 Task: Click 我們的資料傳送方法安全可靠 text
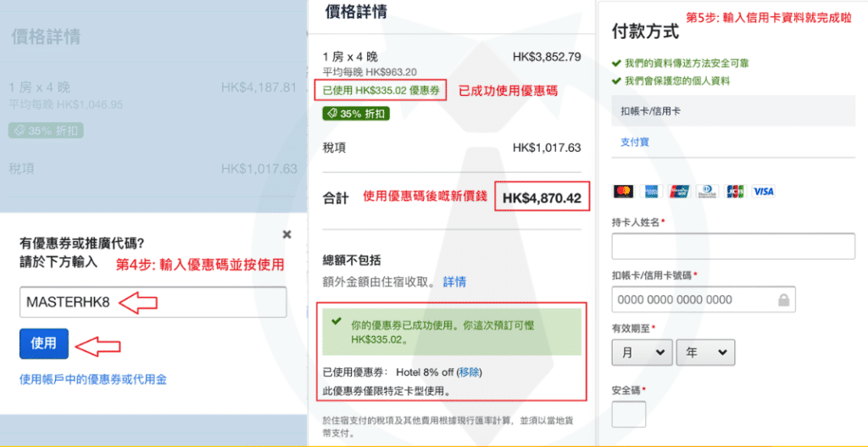click(687, 63)
